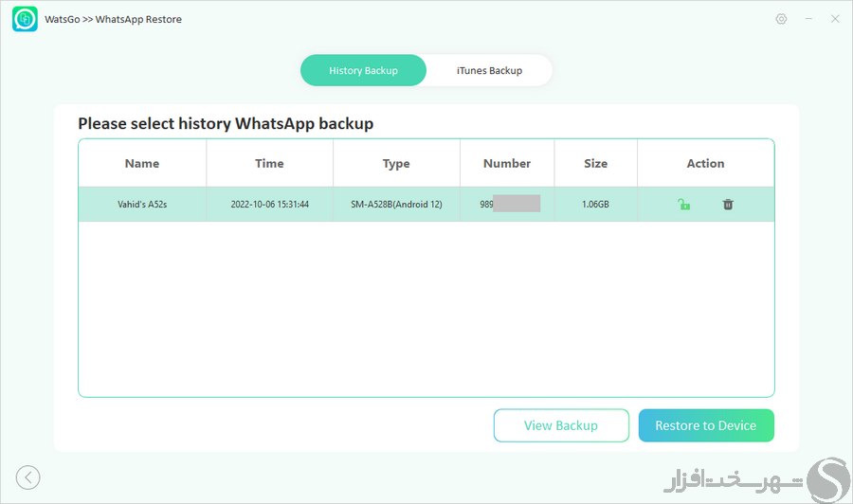Click the View Backup button
The width and height of the screenshot is (853, 504).
pyautogui.click(x=561, y=425)
